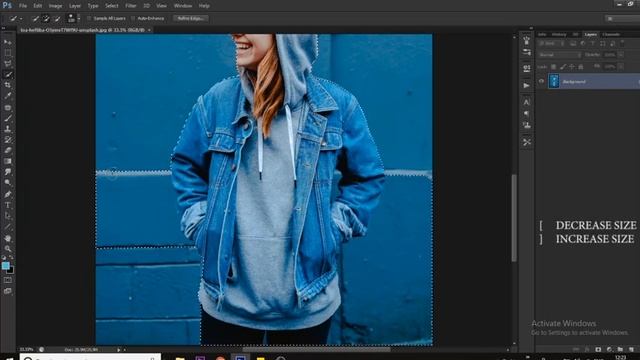Open the tool presets scissors-like icon
This screenshot has width=640, height=360.
click(x=527, y=142)
